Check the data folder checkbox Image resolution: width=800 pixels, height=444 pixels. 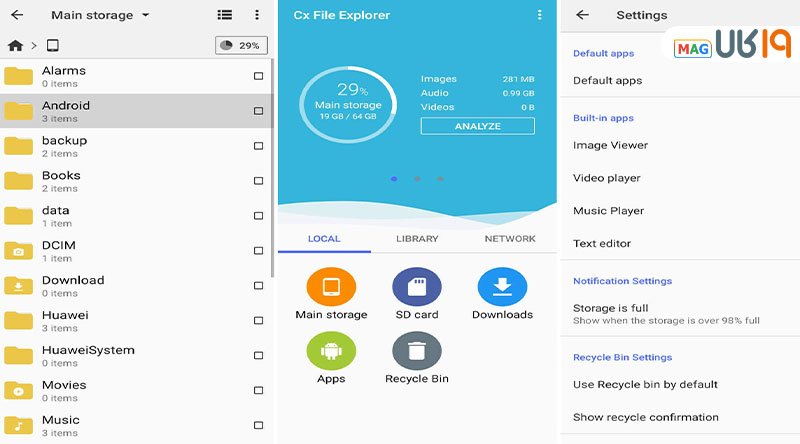[259, 216]
